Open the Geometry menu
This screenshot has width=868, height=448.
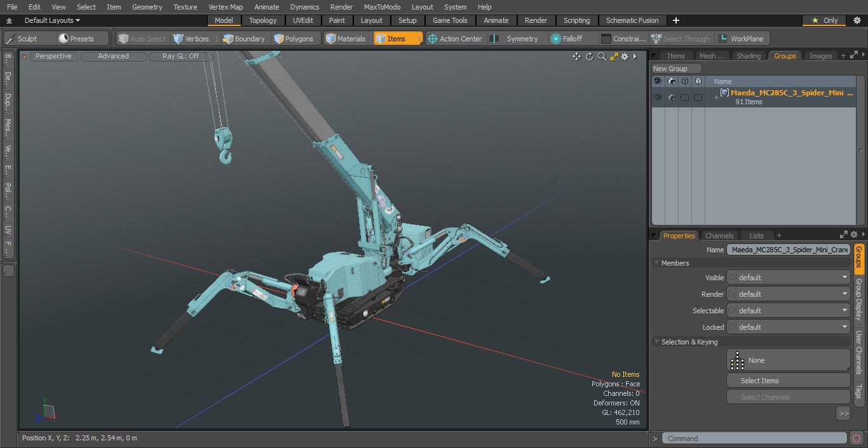tap(147, 7)
